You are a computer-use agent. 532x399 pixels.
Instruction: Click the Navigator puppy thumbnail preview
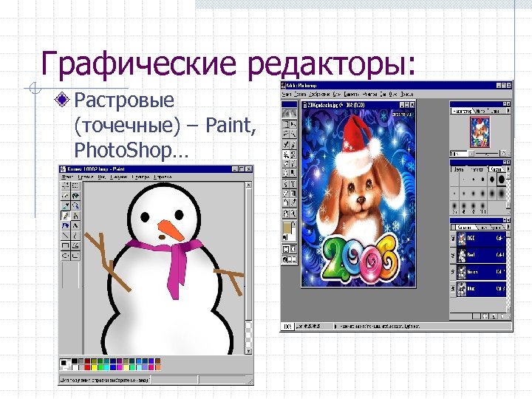[480, 132]
